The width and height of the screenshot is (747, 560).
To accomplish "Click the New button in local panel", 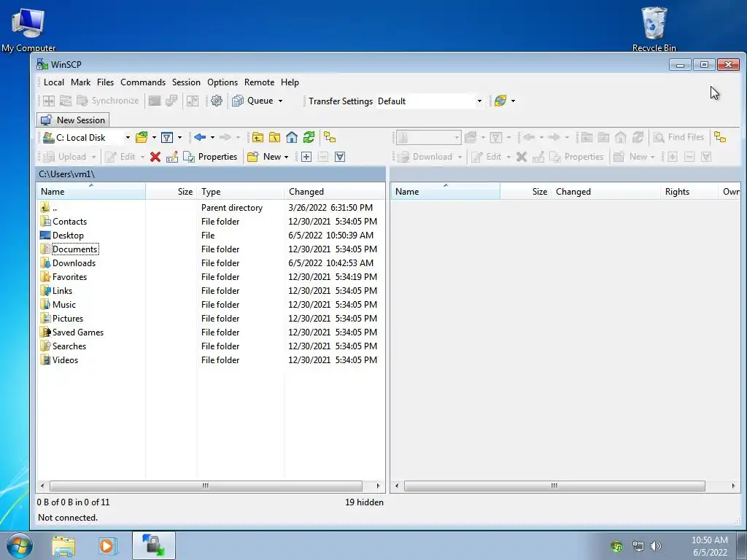I will point(264,157).
